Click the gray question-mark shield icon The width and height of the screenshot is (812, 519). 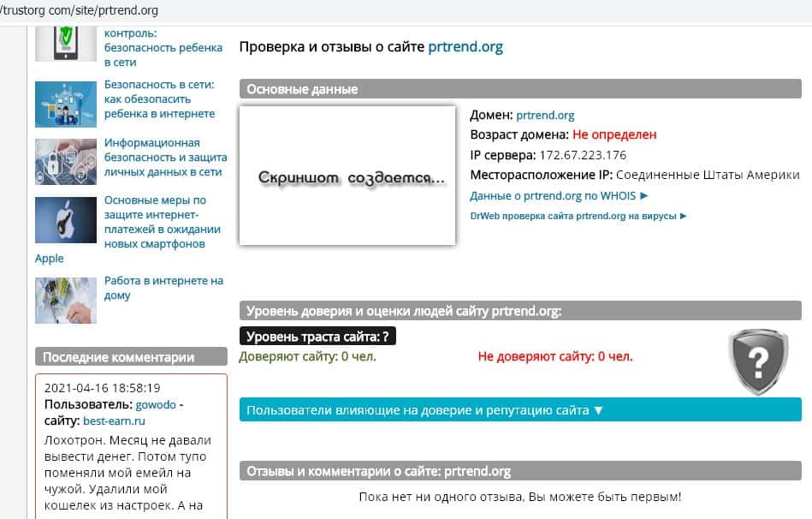pos(758,362)
